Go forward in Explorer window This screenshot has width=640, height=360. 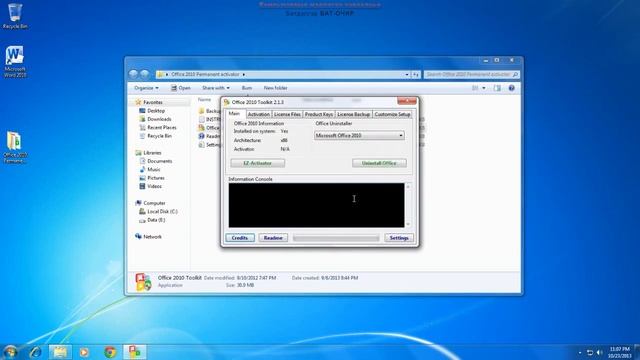point(145,74)
